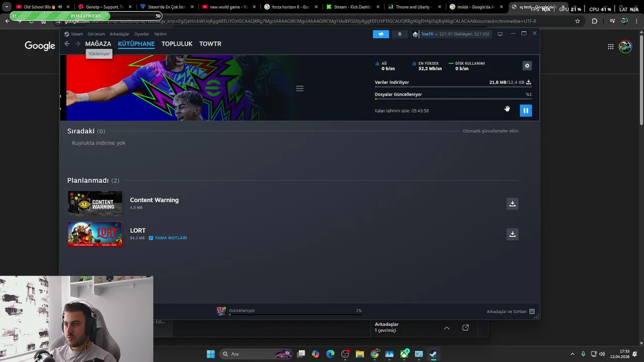Open the MAĞAZA tab
Viewport: 644px width, 362px height.
(x=98, y=44)
